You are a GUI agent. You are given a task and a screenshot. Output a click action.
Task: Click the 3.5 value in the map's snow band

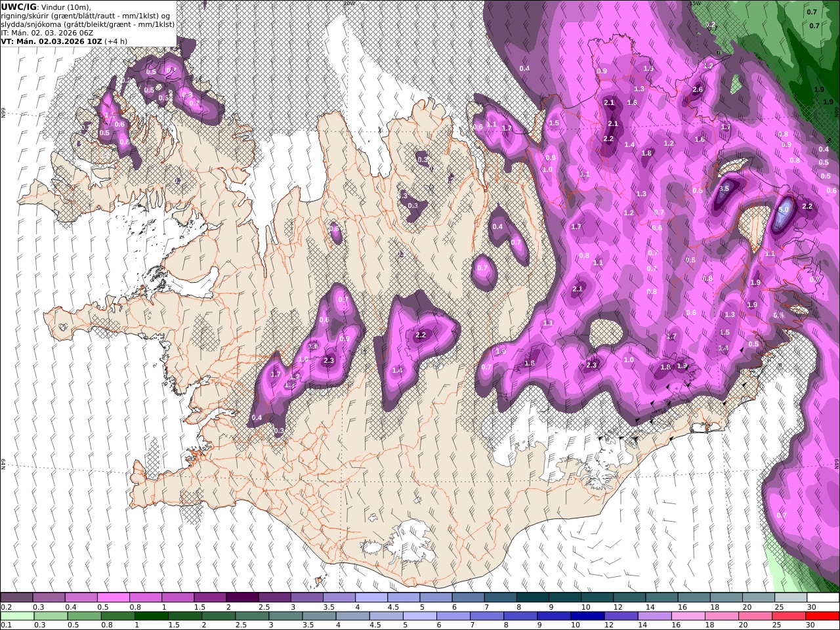724,188
